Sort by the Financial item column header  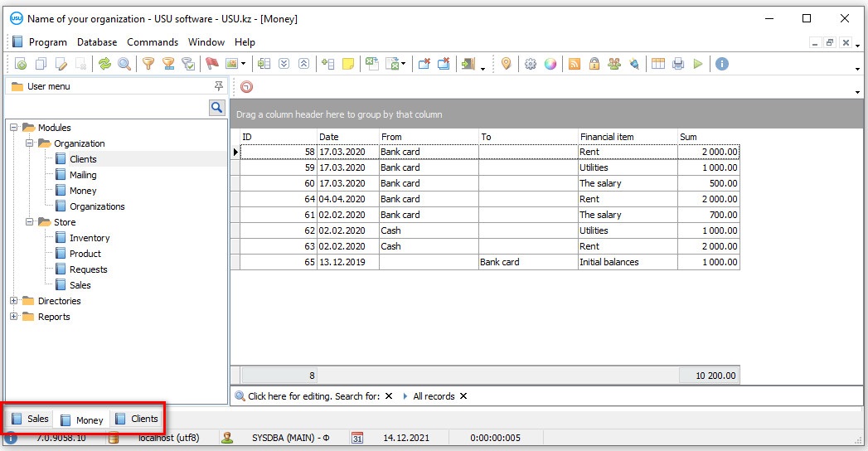pyautogui.click(x=628, y=137)
